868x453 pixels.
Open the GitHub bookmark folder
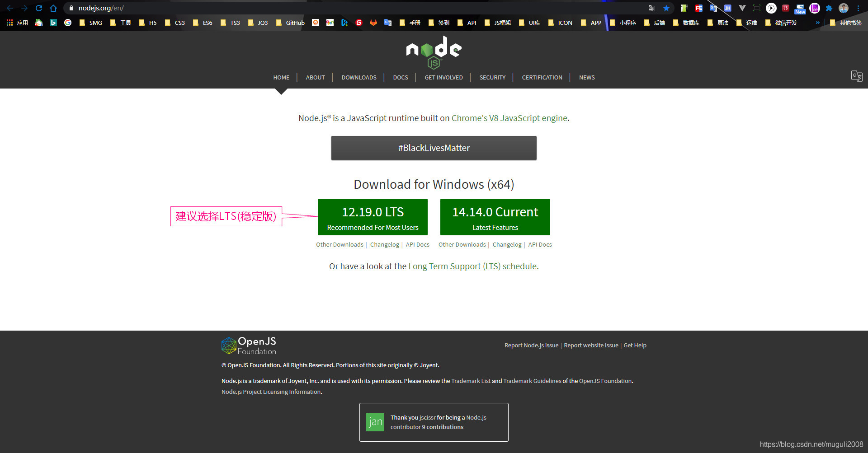click(x=290, y=23)
